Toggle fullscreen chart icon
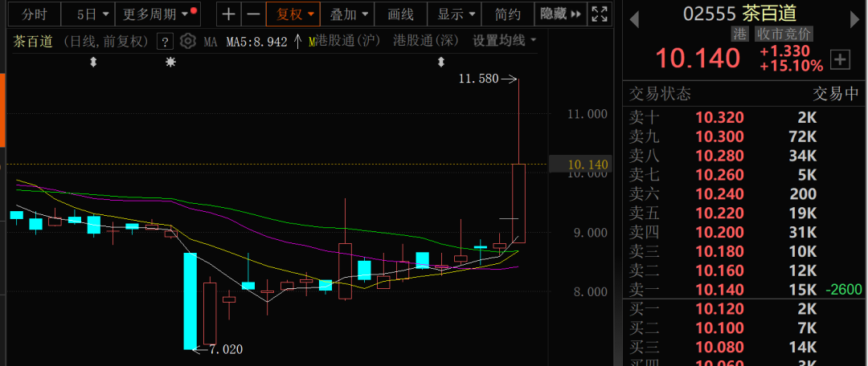Image resolution: width=868 pixels, height=366 pixels. (599, 14)
